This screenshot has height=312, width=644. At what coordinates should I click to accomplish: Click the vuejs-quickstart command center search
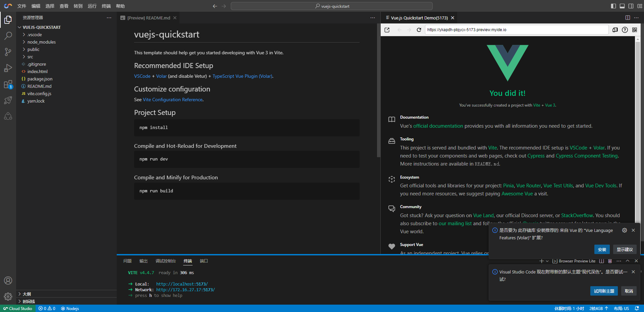click(x=332, y=6)
